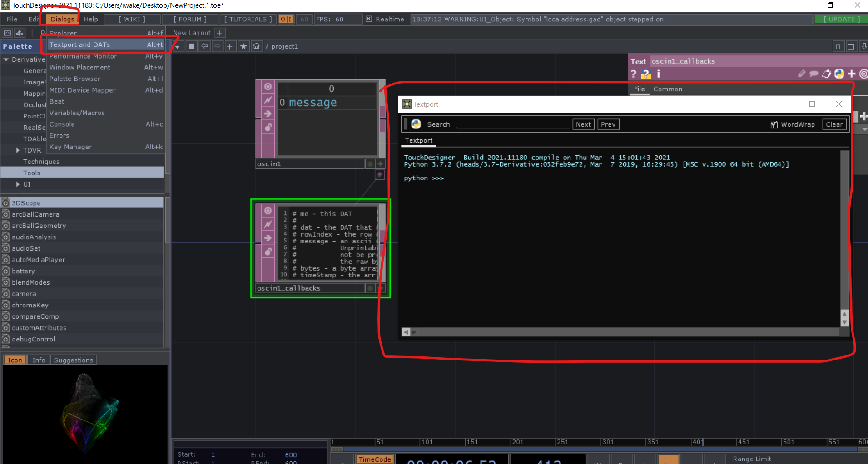Activate the viewer flag on the oscin1 node
This screenshot has height=464, width=868.
click(x=268, y=86)
